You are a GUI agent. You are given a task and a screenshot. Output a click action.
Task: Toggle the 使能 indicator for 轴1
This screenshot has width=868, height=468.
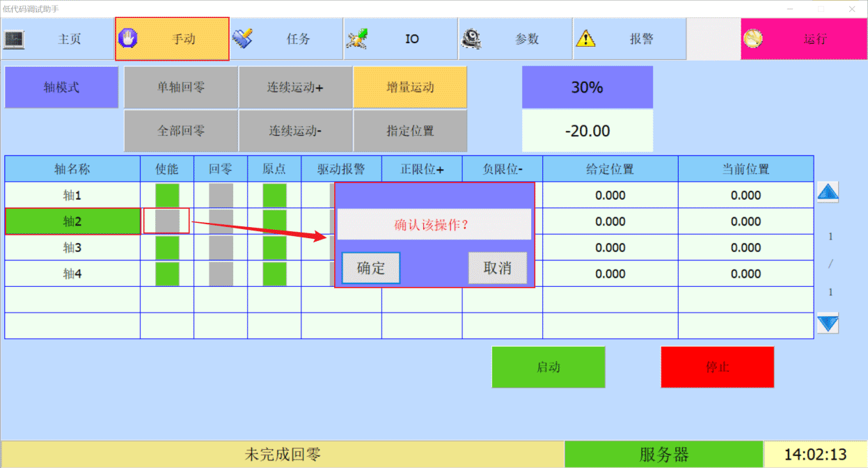[x=167, y=196]
